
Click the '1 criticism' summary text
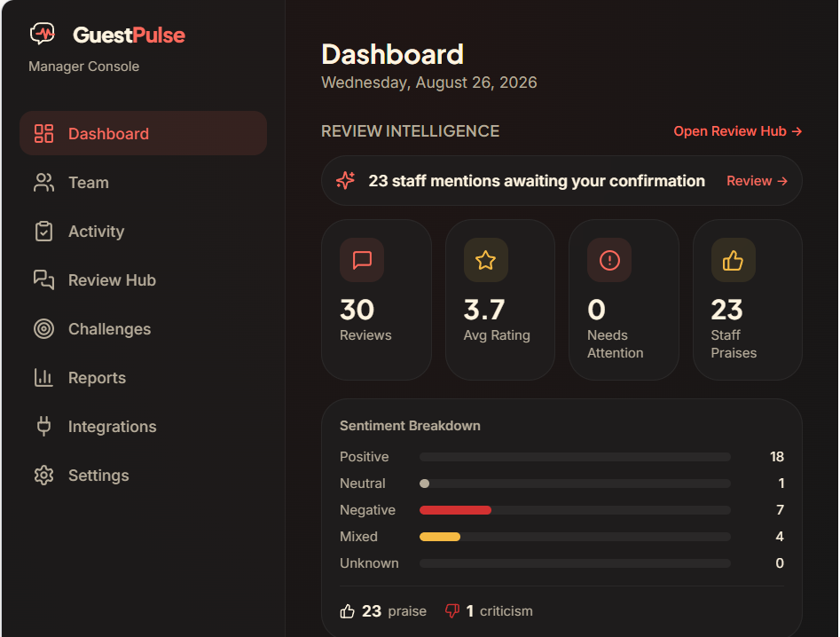coord(499,611)
